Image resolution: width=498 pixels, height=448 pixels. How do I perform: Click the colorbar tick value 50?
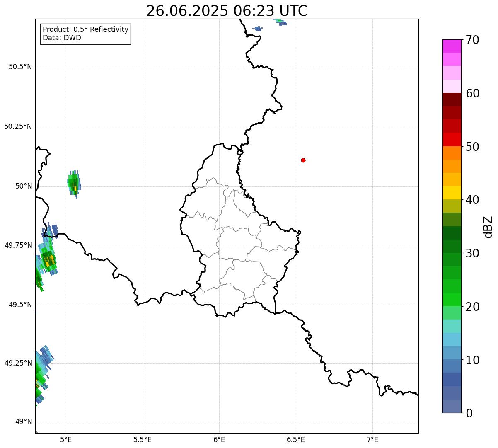click(x=472, y=147)
